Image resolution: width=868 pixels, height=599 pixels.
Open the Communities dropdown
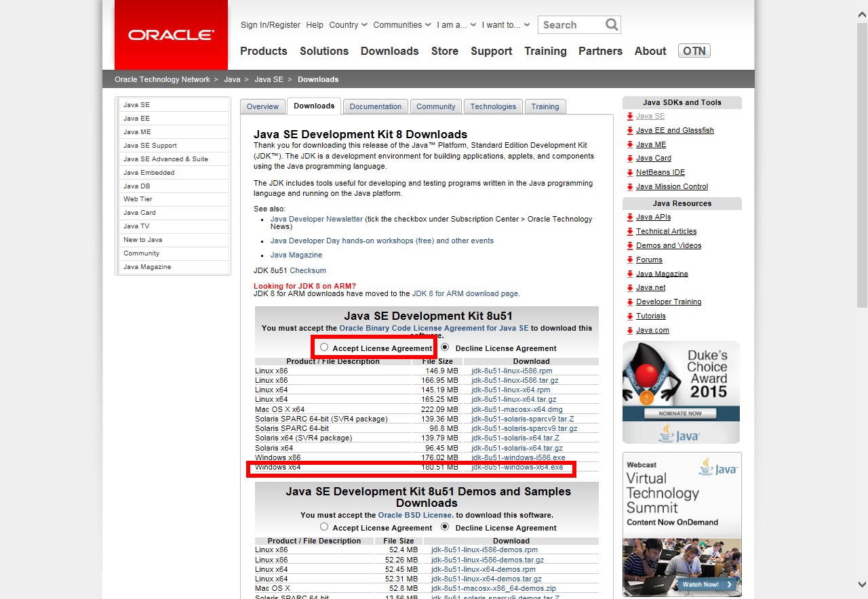402,25
